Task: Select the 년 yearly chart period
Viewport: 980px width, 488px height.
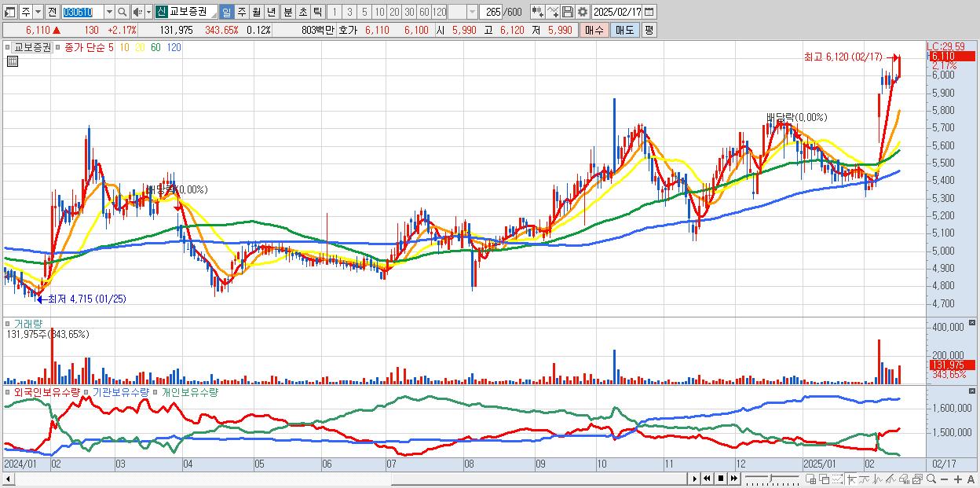Action: coord(271,12)
